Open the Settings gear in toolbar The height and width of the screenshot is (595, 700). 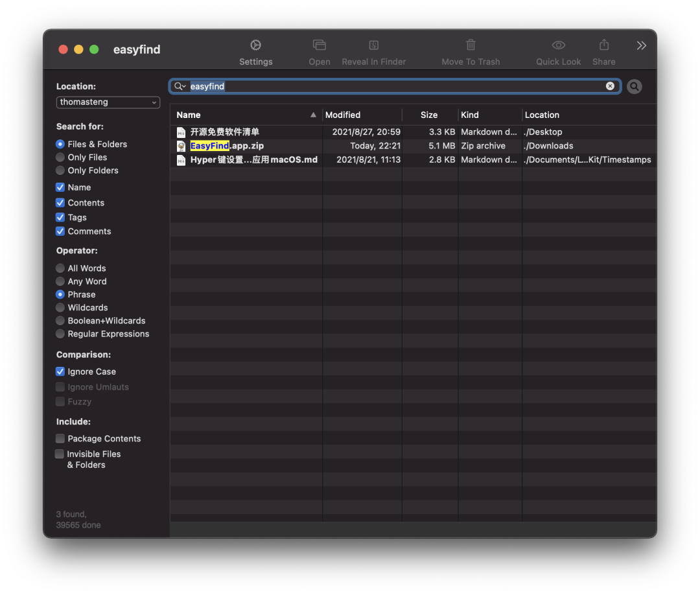(255, 45)
